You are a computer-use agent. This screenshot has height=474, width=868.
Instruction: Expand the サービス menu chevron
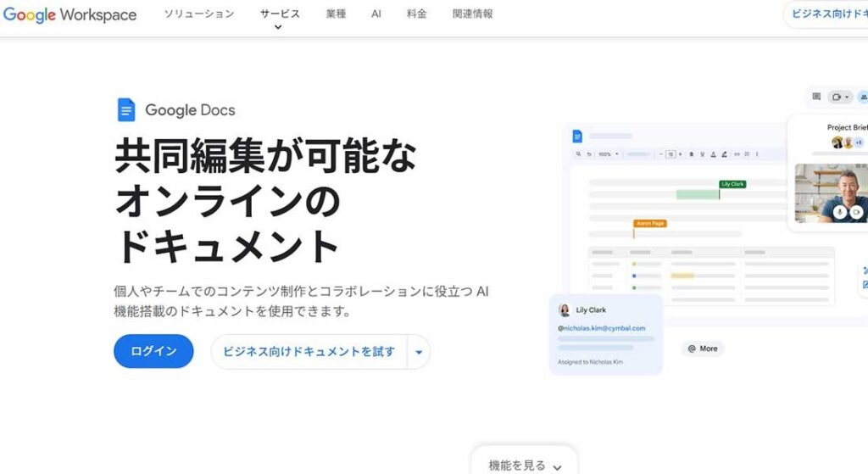(x=278, y=27)
